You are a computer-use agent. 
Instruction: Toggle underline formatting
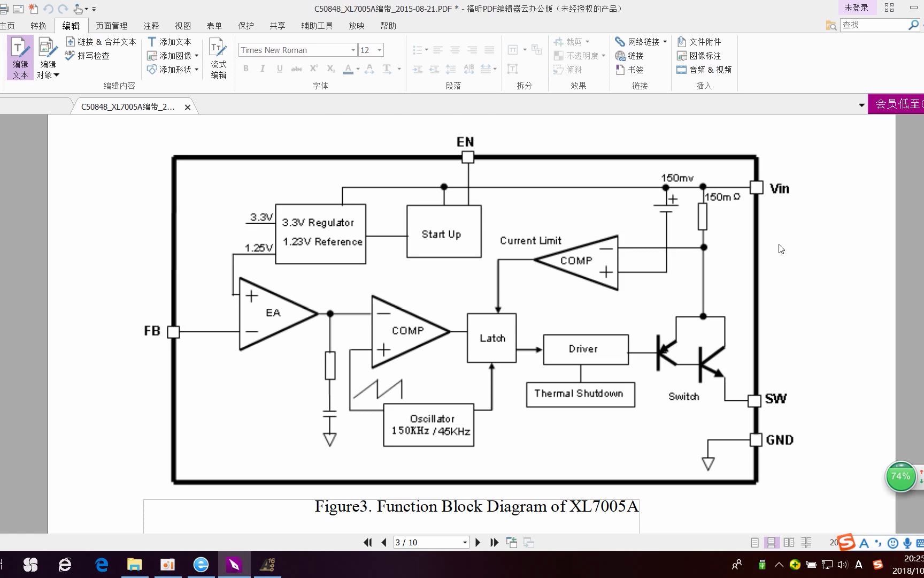(x=280, y=69)
